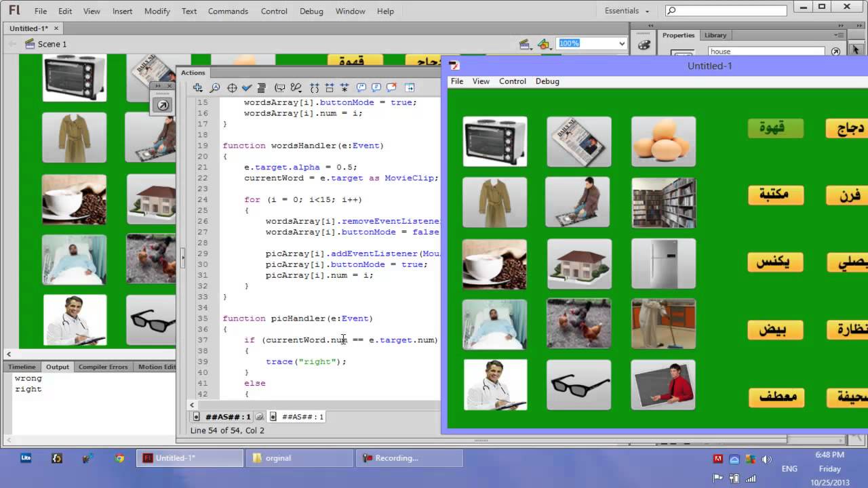Click the instance name field showing house
This screenshot has width=868, height=488.
pyautogui.click(x=766, y=52)
